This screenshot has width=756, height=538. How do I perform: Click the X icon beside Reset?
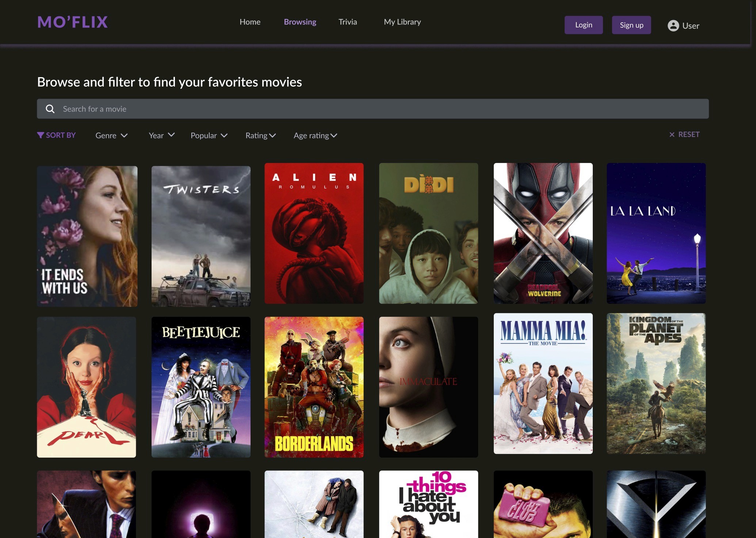coord(672,134)
